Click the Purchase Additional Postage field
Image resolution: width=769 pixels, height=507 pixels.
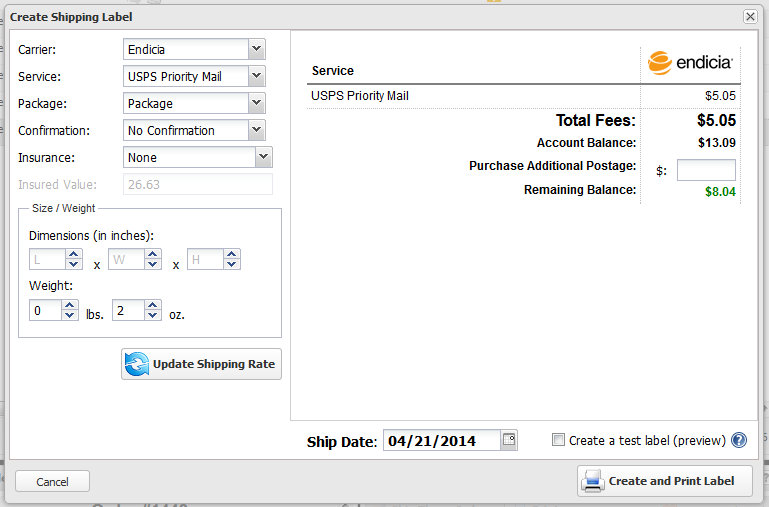pos(706,170)
